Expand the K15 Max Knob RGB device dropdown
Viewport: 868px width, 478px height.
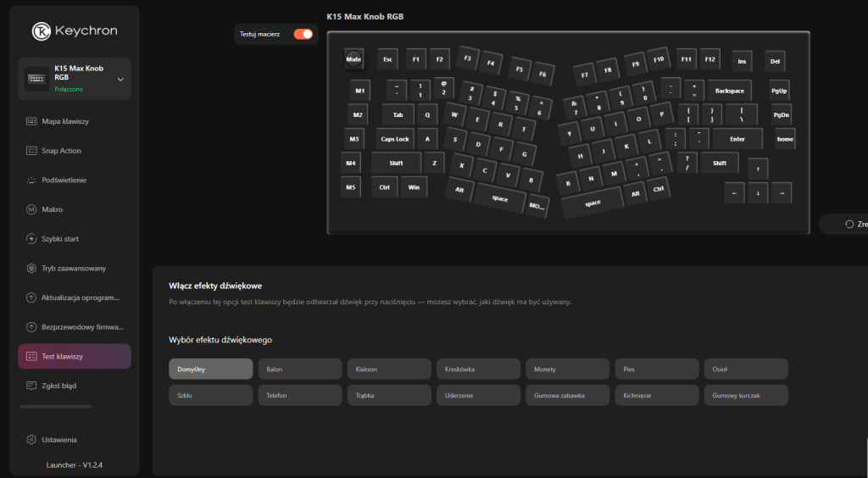(120, 79)
